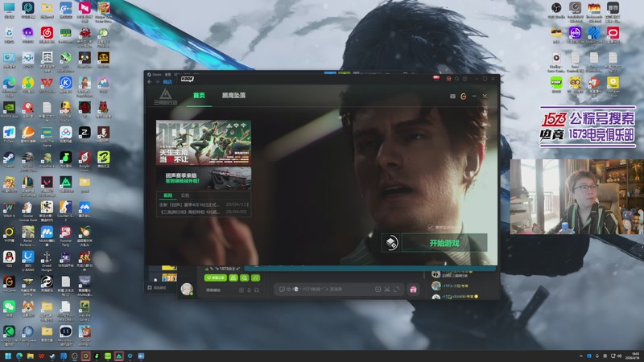Open the Steam shortcut on the desktop

click(x=9, y=158)
